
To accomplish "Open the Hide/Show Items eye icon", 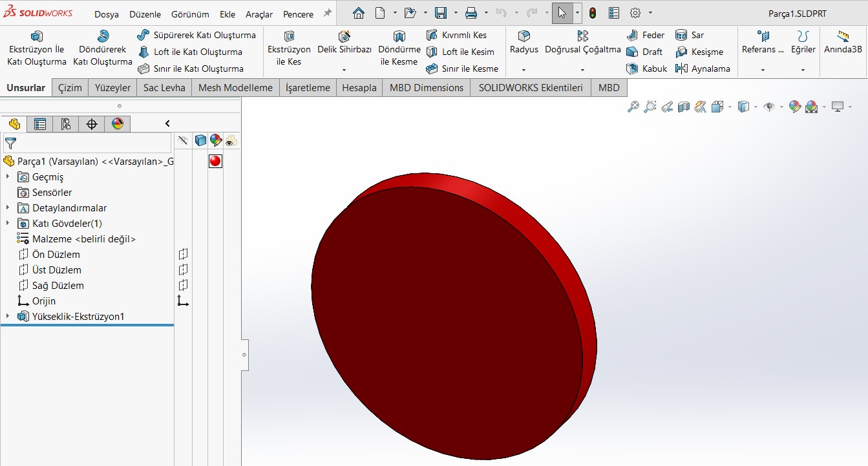I will (x=769, y=107).
